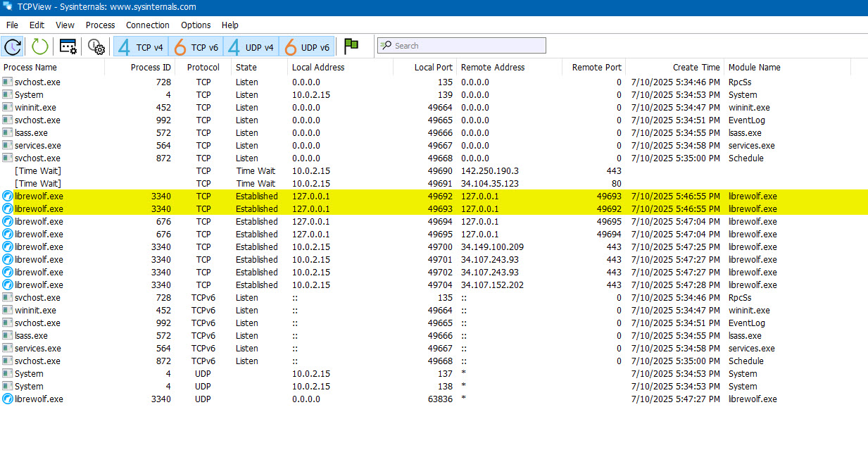Open the Options menu
This screenshot has height=462, width=868.
point(196,25)
